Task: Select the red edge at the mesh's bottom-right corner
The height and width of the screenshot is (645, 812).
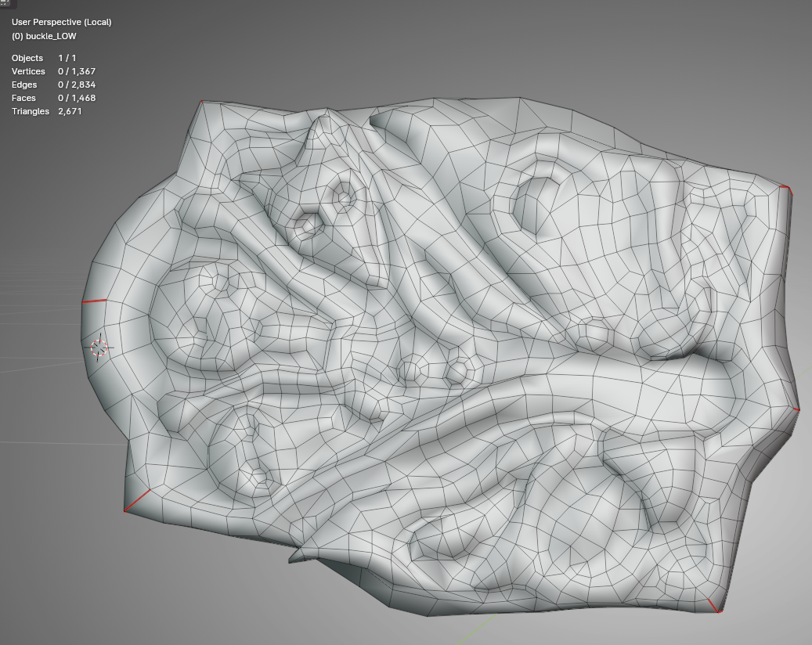Action: tap(714, 604)
